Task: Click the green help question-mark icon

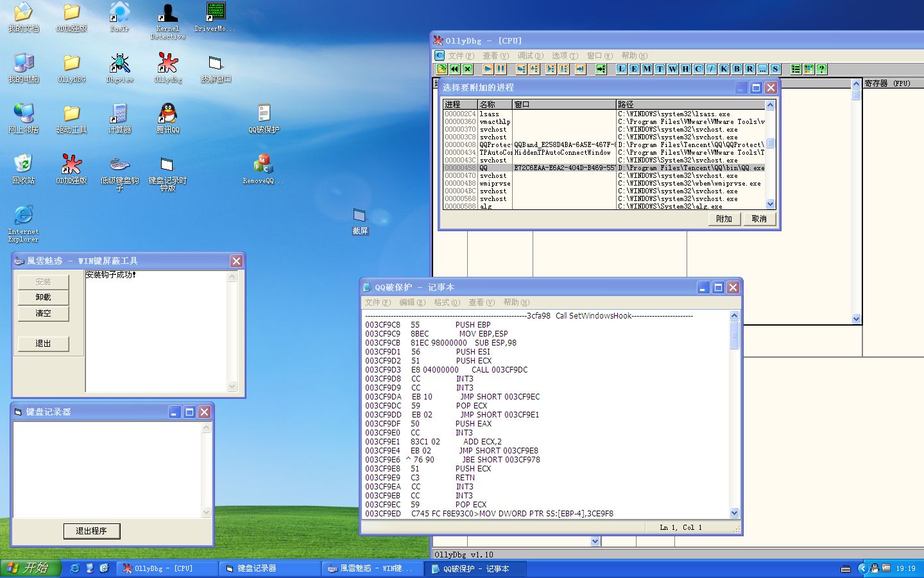Action: coord(821,69)
